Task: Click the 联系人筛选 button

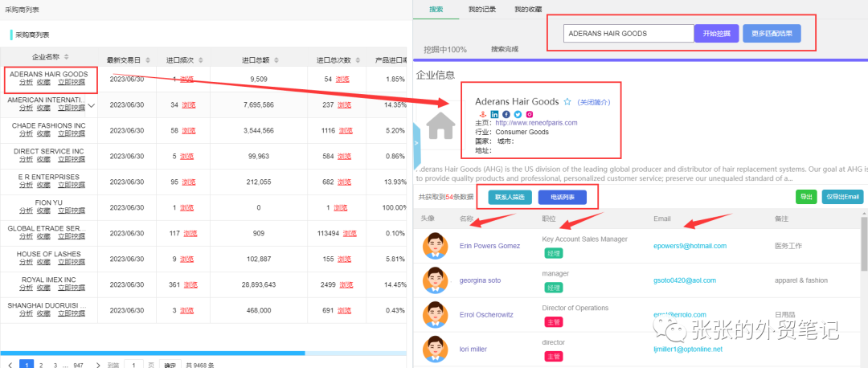Action: (510, 197)
